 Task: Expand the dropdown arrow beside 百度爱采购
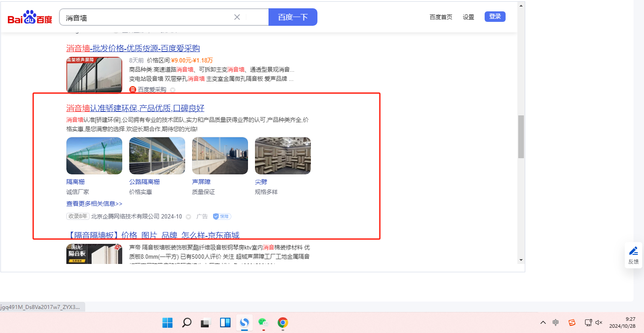coord(172,90)
